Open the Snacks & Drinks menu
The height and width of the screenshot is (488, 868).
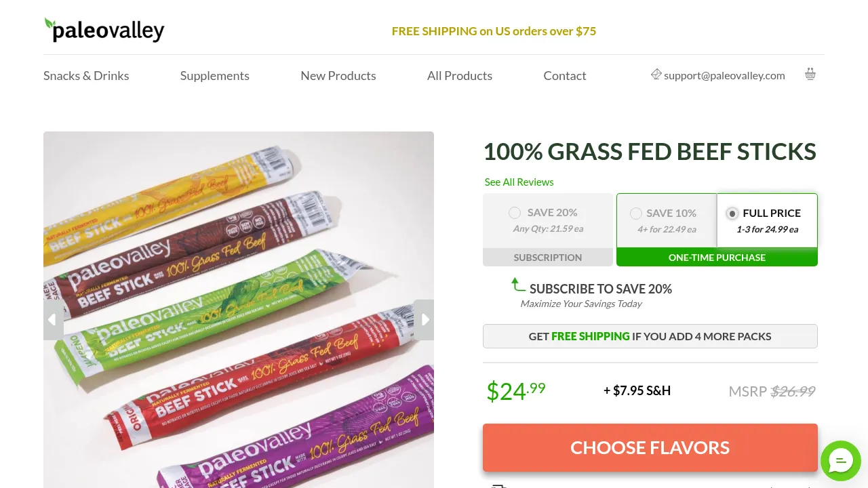86,76
